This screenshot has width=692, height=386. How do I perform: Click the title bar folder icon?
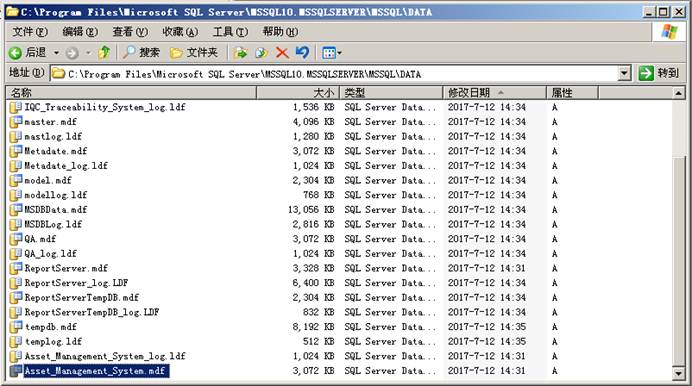[x=12, y=11]
